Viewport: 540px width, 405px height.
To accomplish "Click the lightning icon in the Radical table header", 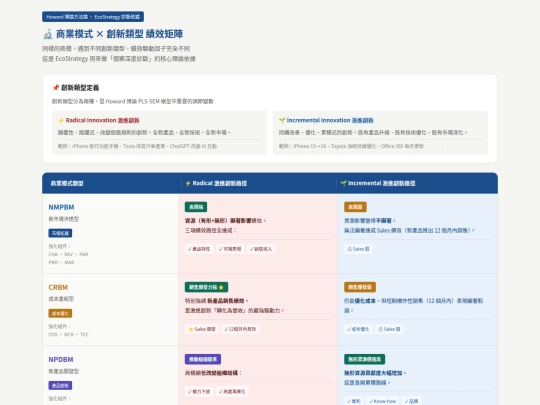I will (188, 183).
